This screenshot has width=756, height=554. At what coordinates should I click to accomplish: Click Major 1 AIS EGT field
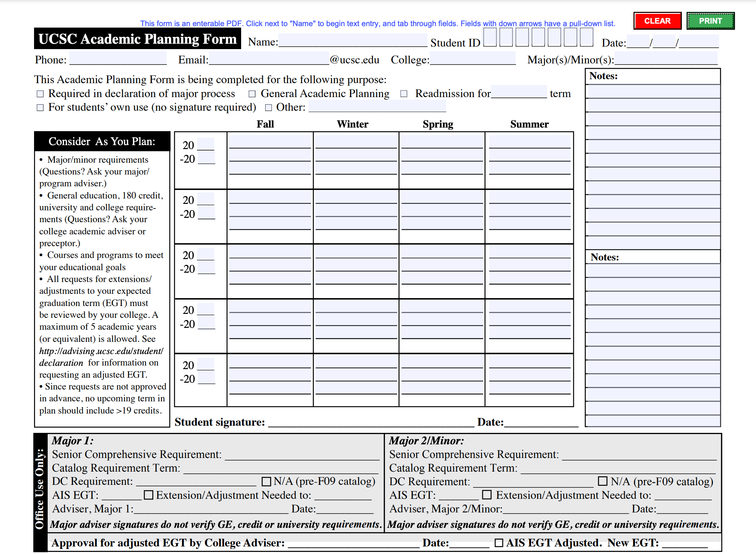pos(121,495)
